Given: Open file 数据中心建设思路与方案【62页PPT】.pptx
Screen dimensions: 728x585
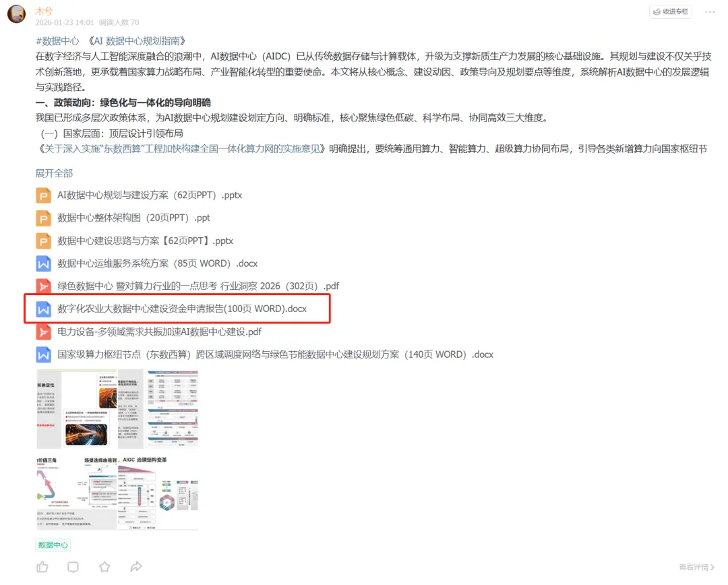Looking at the screenshot, I should [x=145, y=241].
